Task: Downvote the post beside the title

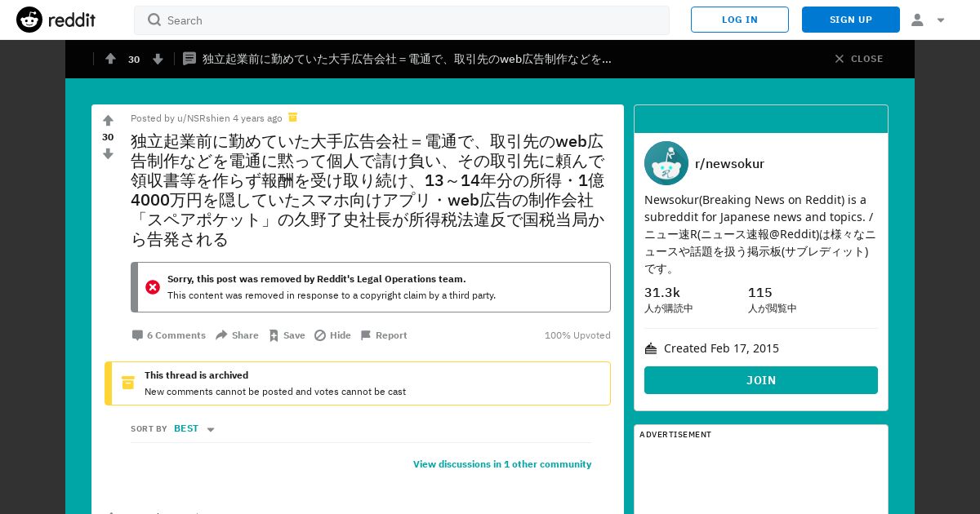Action: (108, 153)
